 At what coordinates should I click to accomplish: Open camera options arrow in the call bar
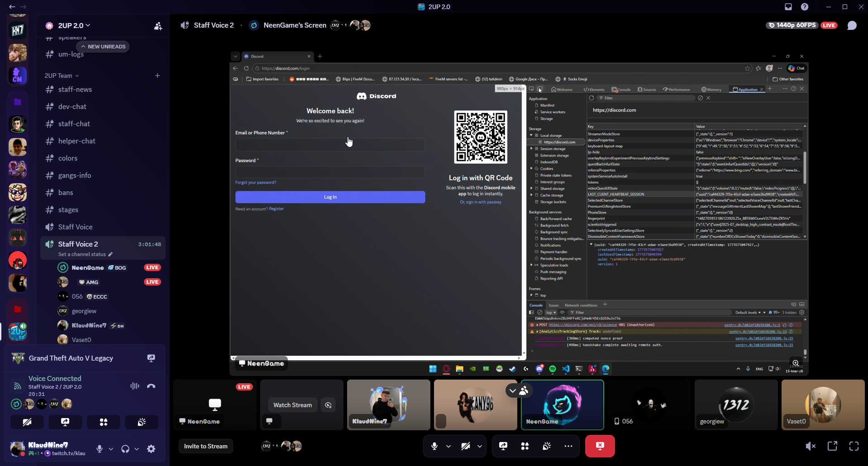click(480, 446)
